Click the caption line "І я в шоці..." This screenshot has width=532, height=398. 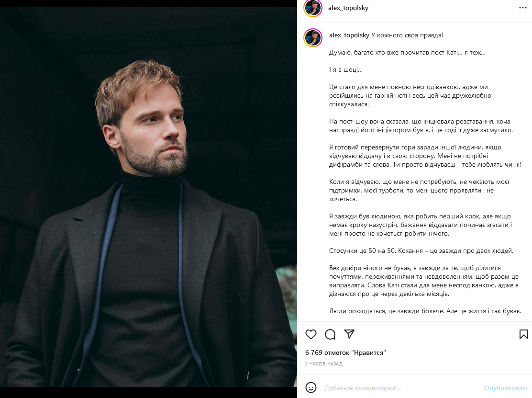pyautogui.click(x=346, y=70)
